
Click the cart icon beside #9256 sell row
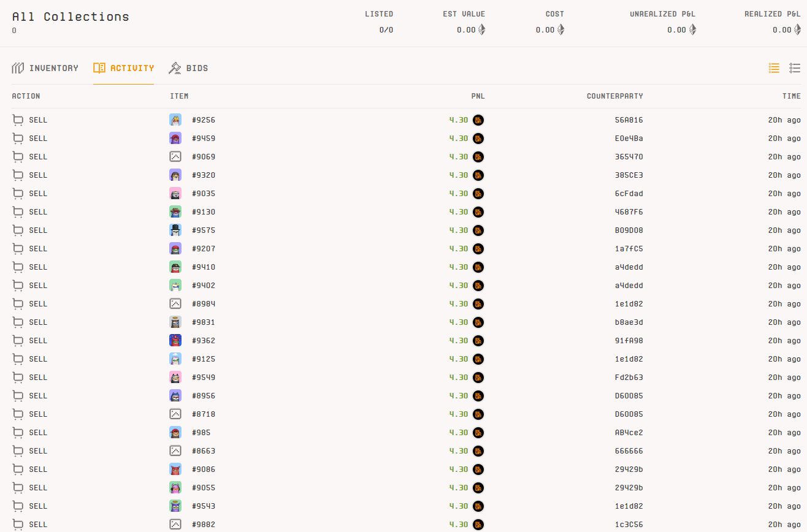coord(18,120)
